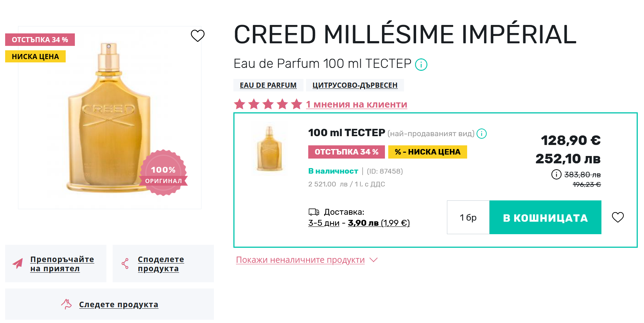Open the customer reviews link
The height and width of the screenshot is (323, 644).
[356, 104]
